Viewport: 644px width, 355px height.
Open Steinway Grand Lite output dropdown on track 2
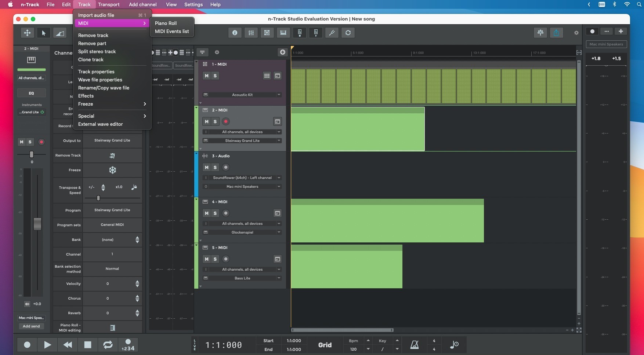pyautogui.click(x=242, y=140)
